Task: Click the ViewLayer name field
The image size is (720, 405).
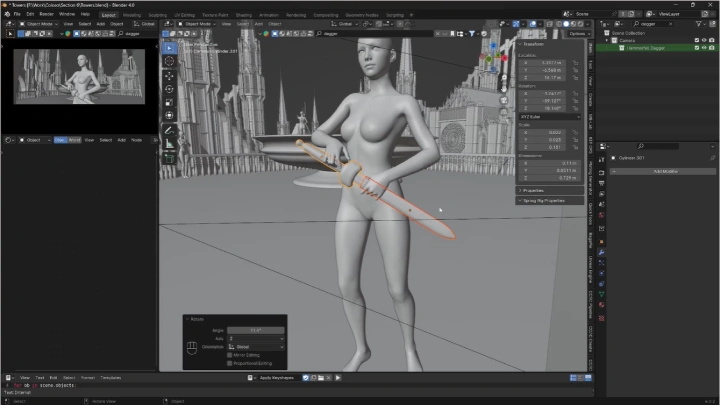Action: coord(679,14)
